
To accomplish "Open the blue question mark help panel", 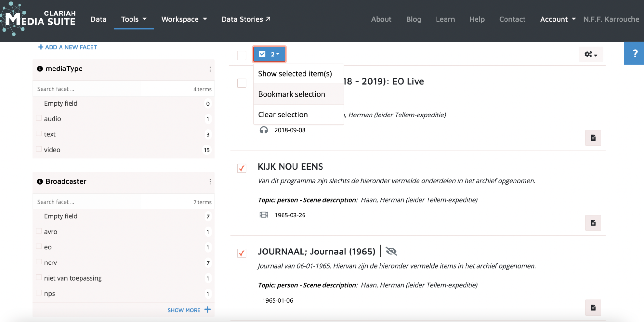I will tap(634, 53).
